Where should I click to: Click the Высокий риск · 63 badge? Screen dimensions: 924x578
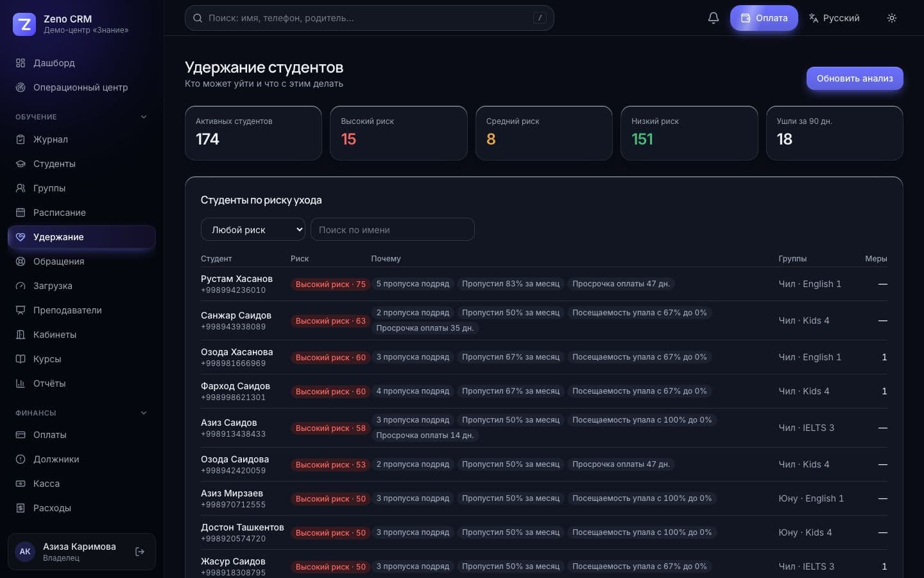tap(330, 321)
